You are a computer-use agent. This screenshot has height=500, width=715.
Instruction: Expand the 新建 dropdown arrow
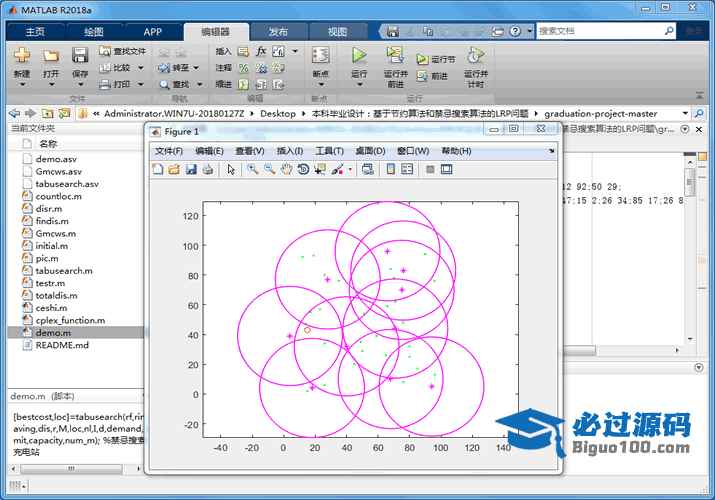(x=22, y=85)
